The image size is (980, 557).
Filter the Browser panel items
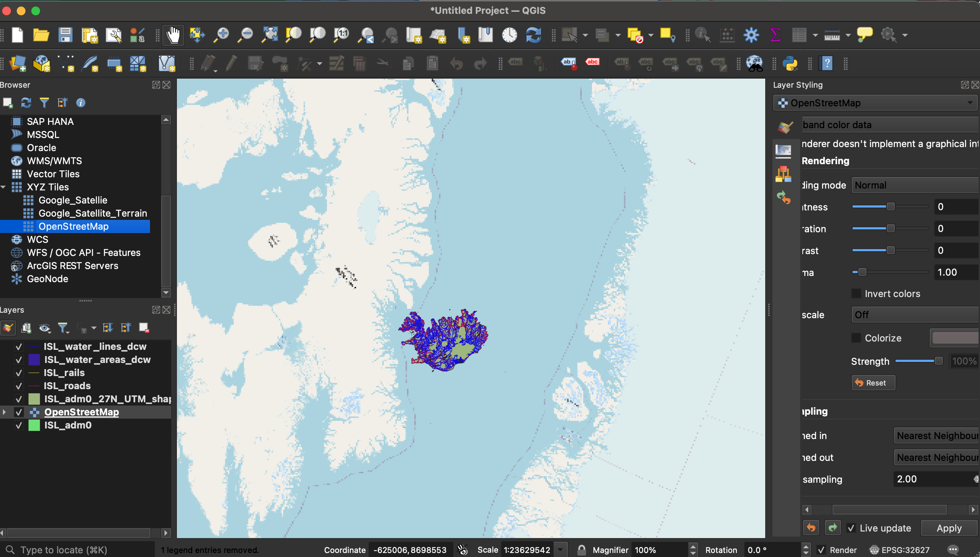(x=44, y=103)
